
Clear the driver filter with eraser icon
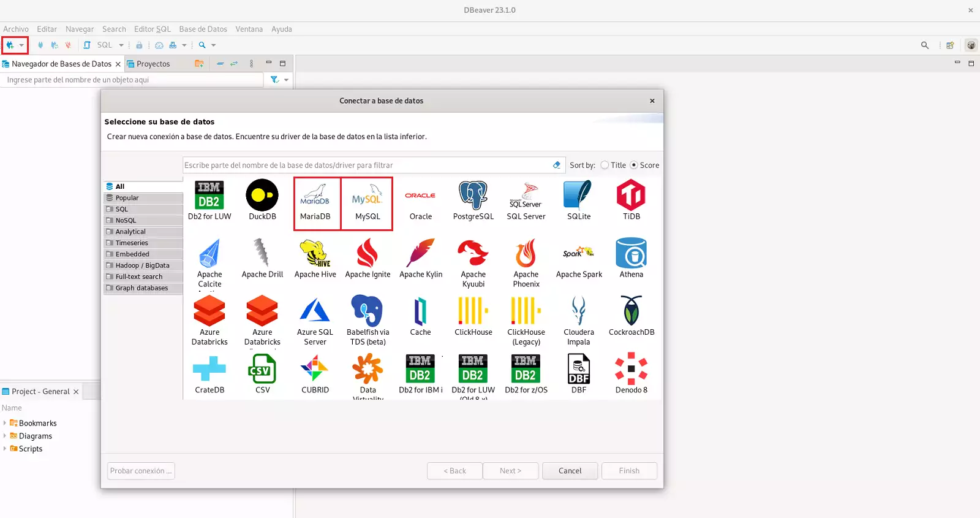[557, 165]
